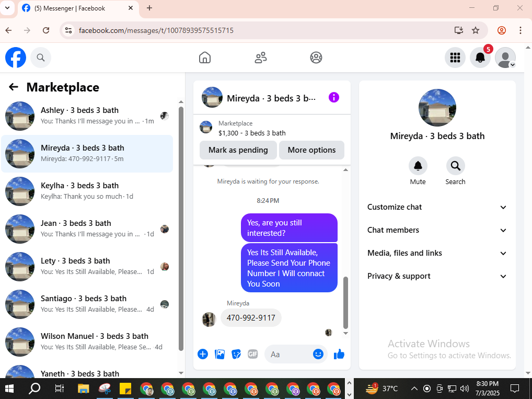Open More options for listing
Screen dimensions: 532x399
(x=311, y=150)
